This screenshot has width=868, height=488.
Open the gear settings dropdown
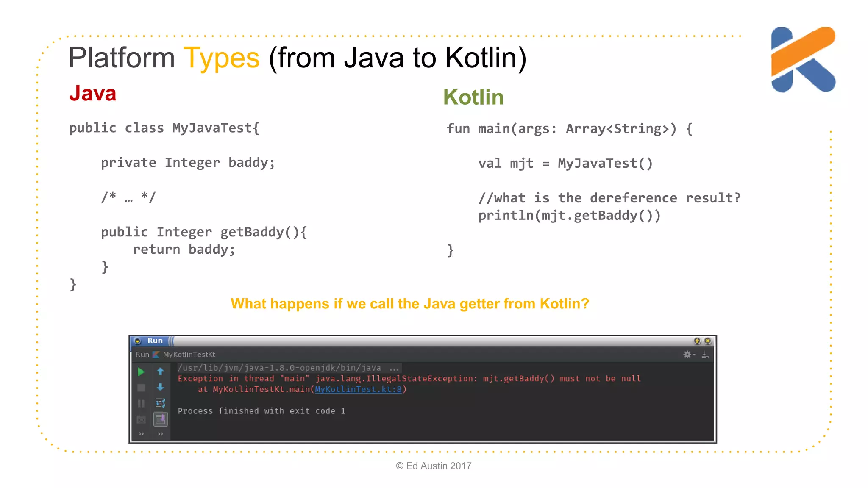[688, 355]
